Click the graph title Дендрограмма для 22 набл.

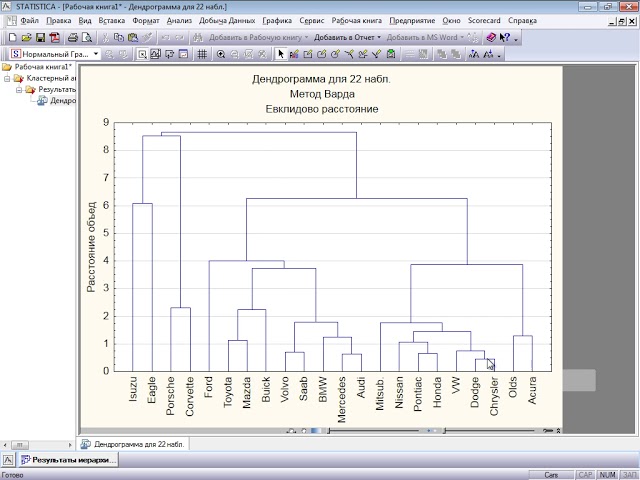click(x=321, y=79)
